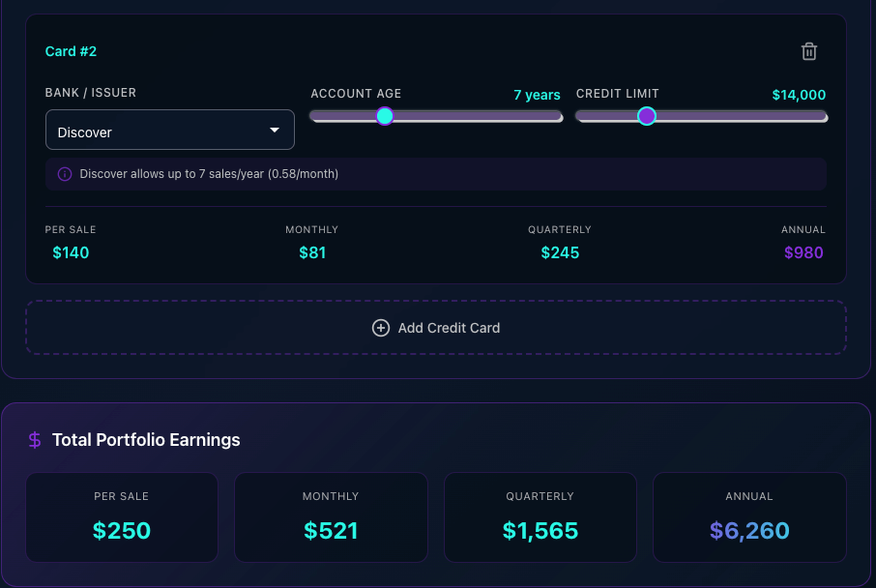
Task: Click the Total Portfolio Earnings heading
Action: click(146, 440)
